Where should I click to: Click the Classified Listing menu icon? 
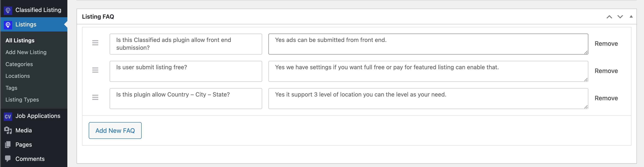(8, 10)
